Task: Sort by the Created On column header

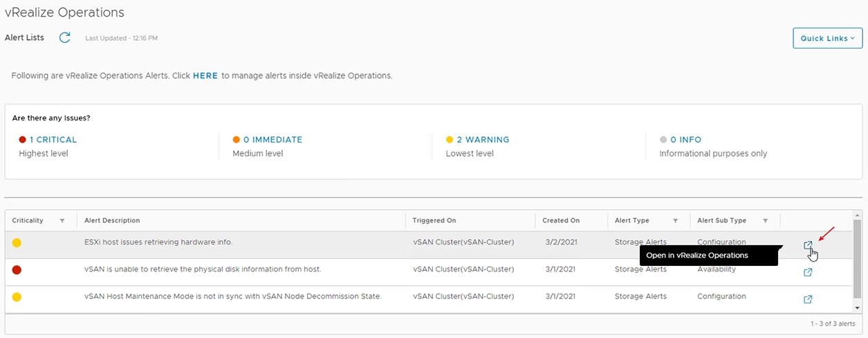Action: [561, 221]
